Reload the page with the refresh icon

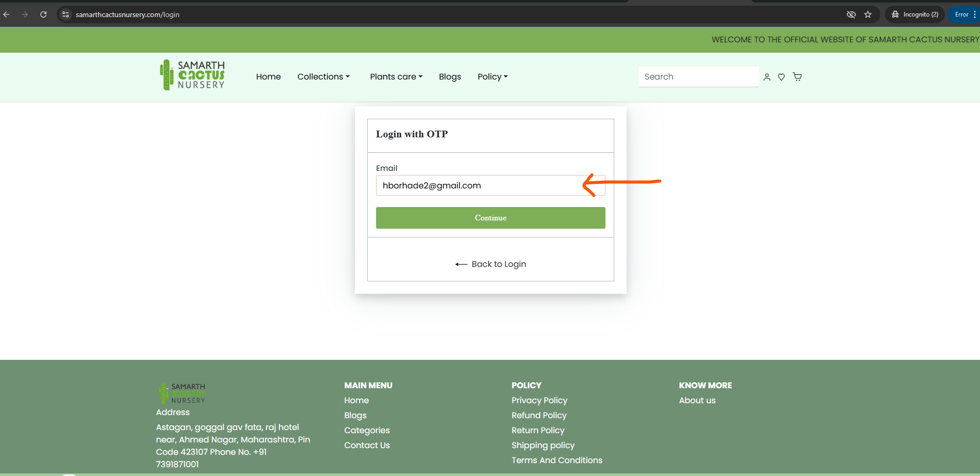[43, 14]
